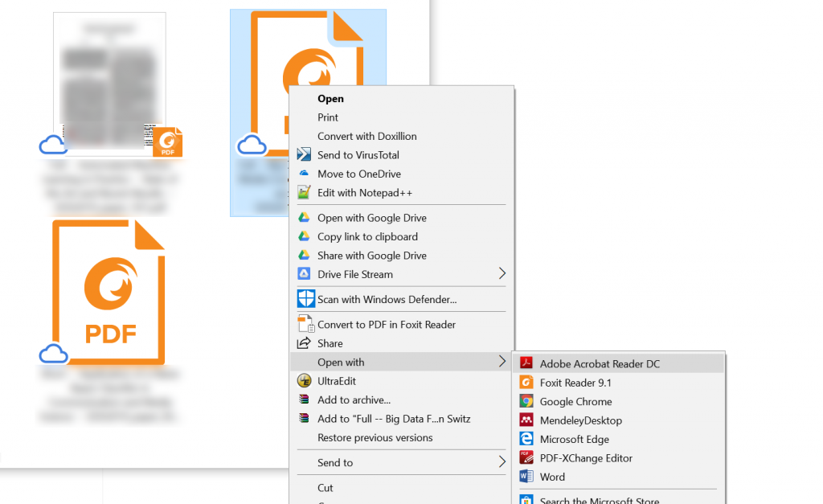Click WinRAR icon beside Add to archive
The image size is (823, 504).
click(x=304, y=399)
